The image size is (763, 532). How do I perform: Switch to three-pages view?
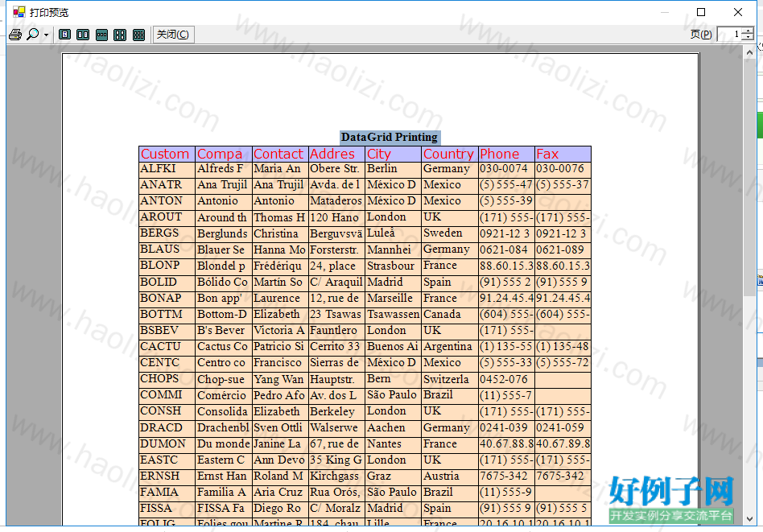pos(101,35)
